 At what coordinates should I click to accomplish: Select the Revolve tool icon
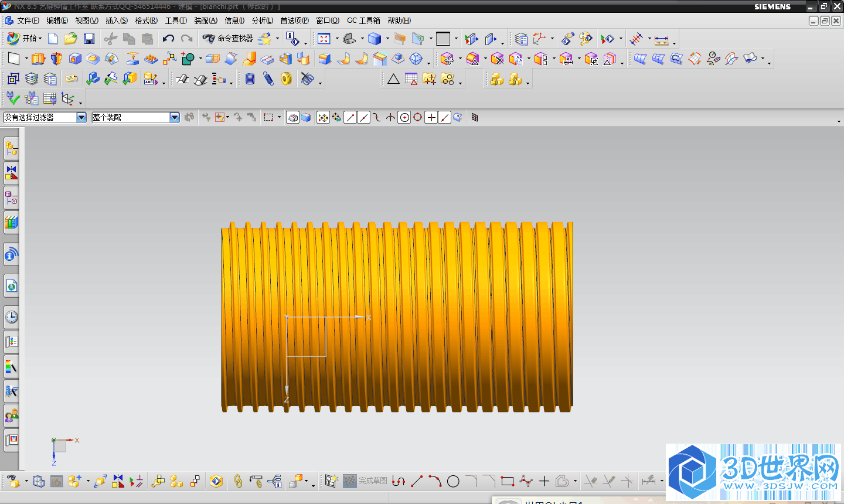point(56,59)
